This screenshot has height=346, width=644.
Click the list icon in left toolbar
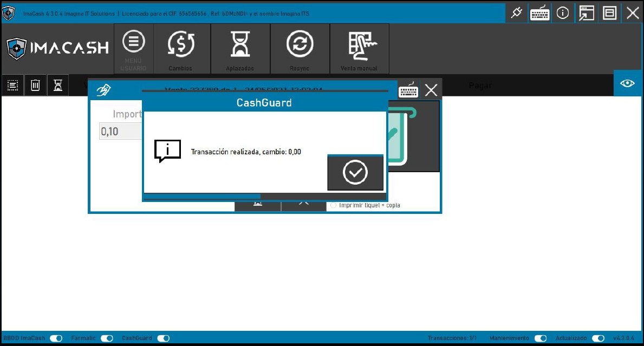tap(13, 86)
